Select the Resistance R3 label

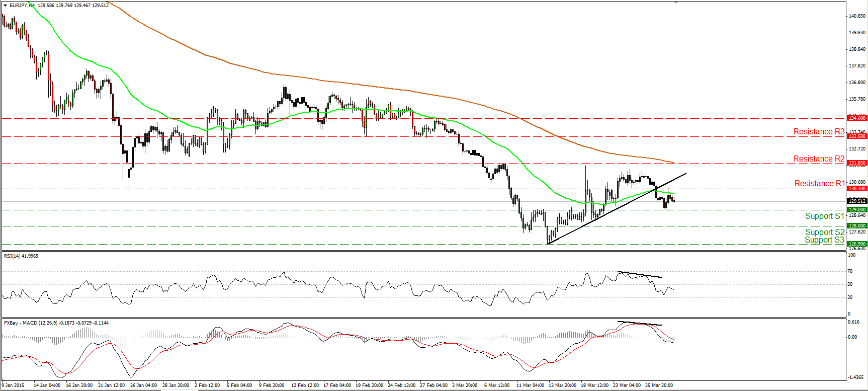[819, 132]
